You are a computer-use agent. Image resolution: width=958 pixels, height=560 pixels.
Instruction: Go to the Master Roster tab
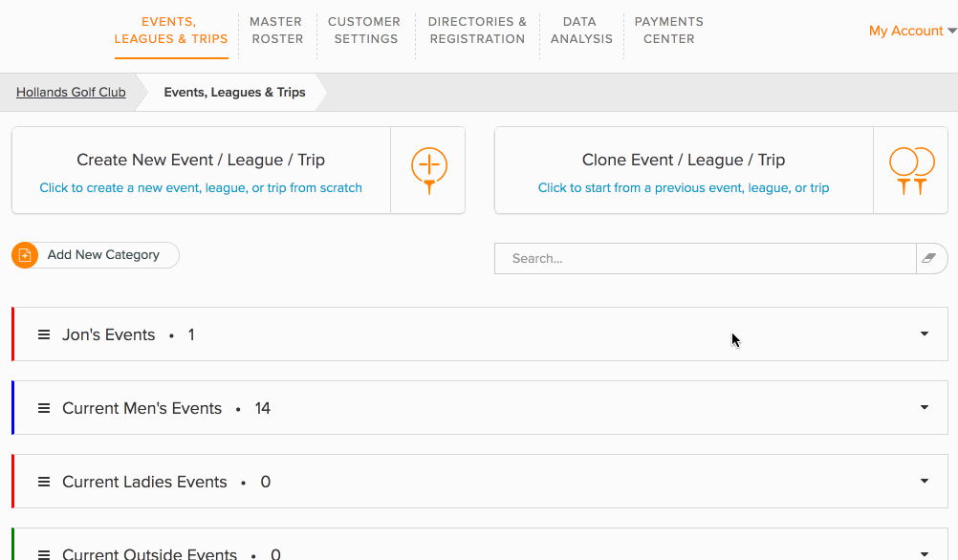pos(276,31)
